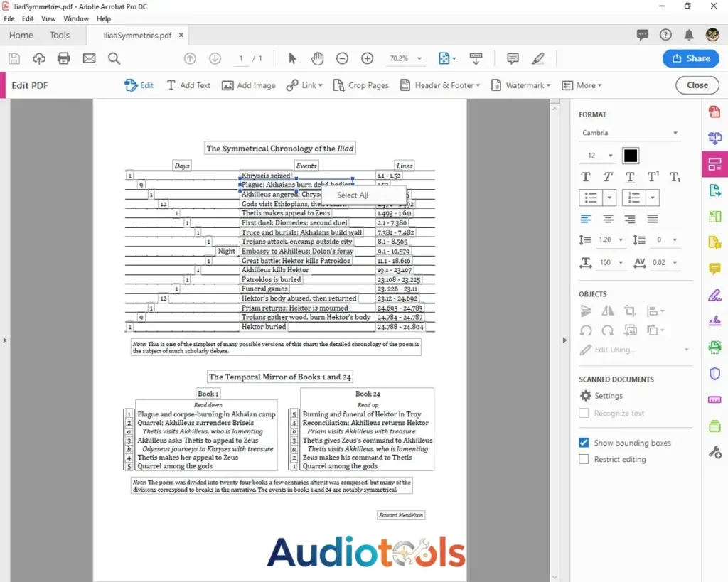The width and height of the screenshot is (728, 582).
Task: Select the Highlight text tool
Action: [537, 58]
